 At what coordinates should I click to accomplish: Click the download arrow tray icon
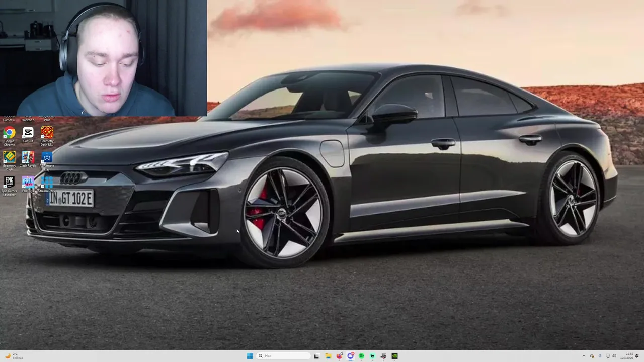(600, 356)
